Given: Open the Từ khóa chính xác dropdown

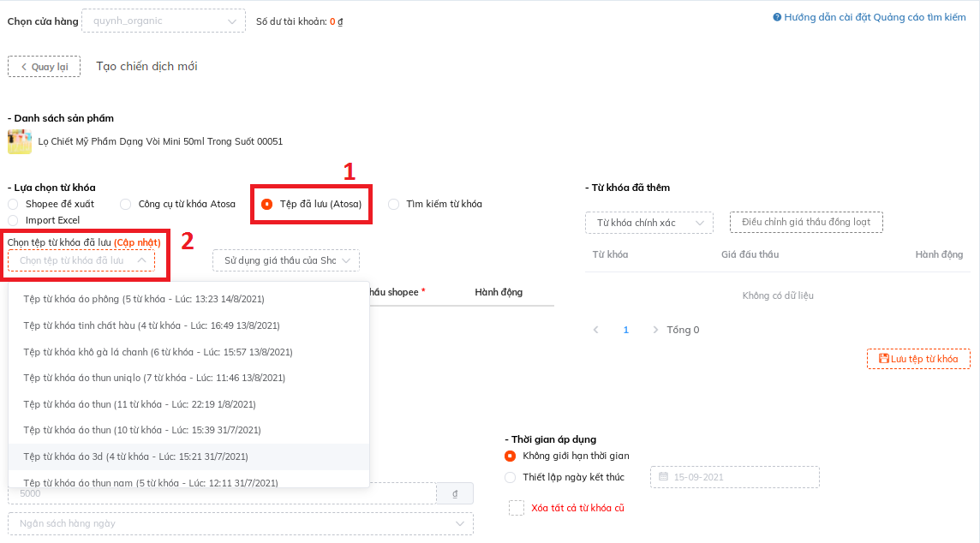Looking at the screenshot, I should click(648, 223).
